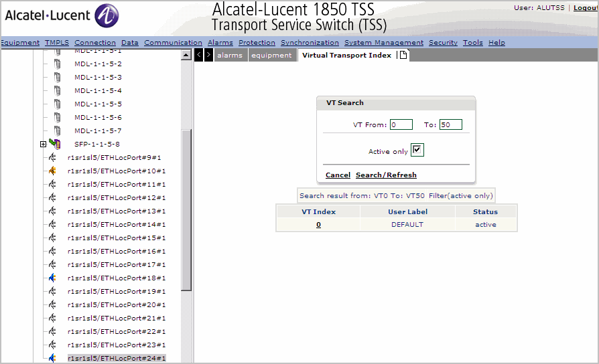This screenshot has height=364, width=599.
Task: Open VT Index 0 link
Action: (319, 225)
